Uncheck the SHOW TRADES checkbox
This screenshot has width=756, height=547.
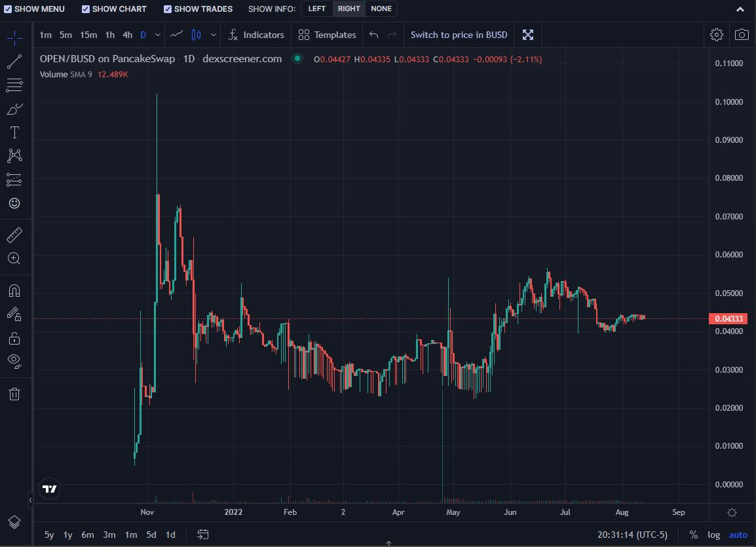tap(168, 9)
